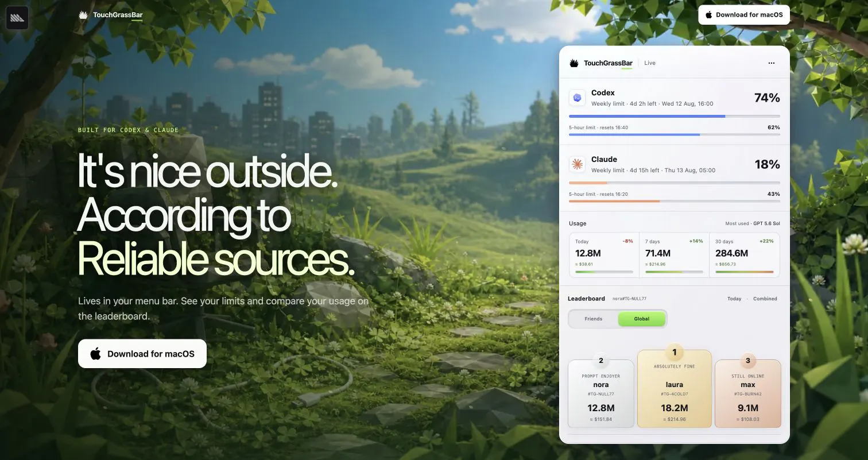
Task: Click the Codex 5-hour limit progress bar
Action: [x=675, y=134]
